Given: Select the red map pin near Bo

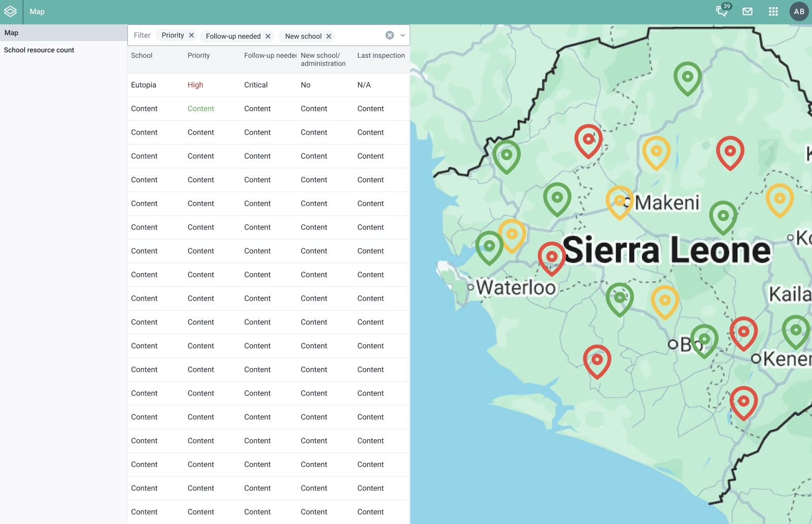Looking at the screenshot, I should [x=744, y=333].
